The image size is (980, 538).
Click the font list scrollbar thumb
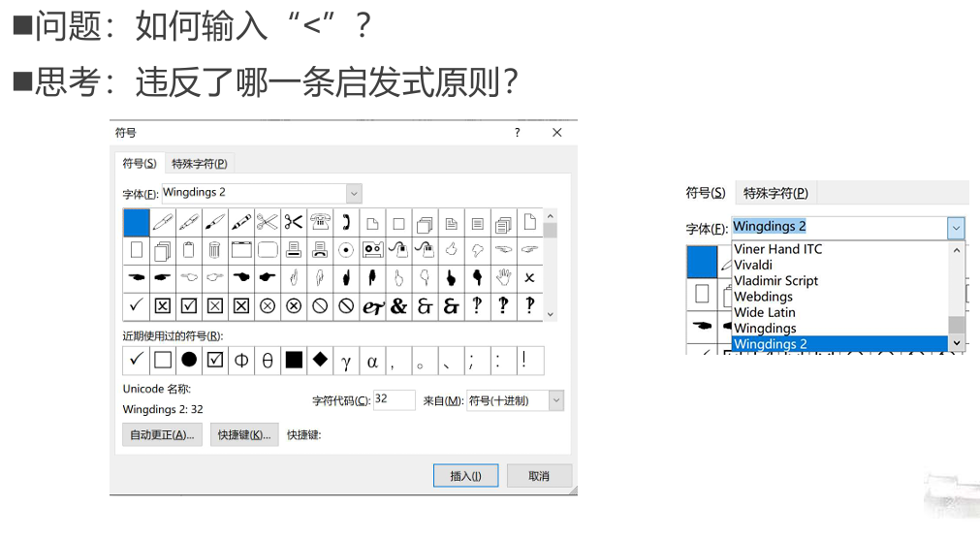point(956,325)
